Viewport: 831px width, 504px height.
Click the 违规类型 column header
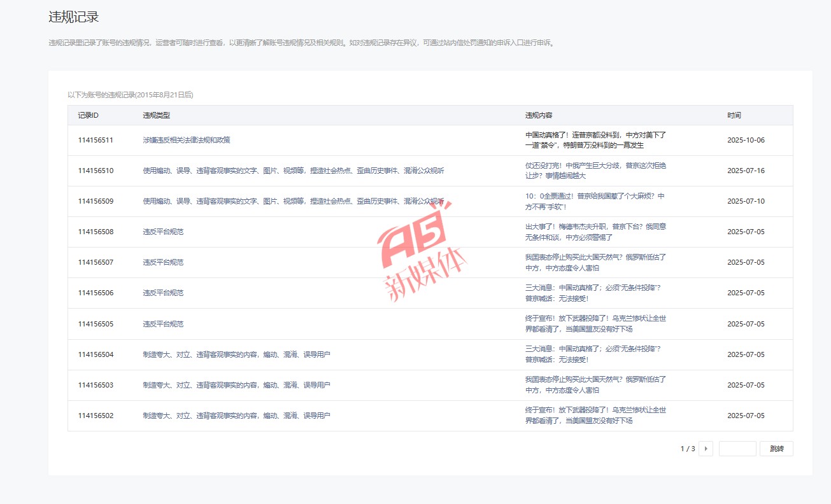click(156, 115)
